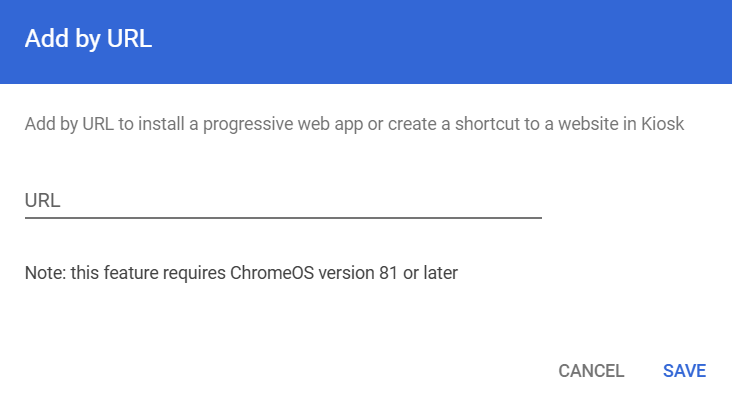This screenshot has width=732, height=399.
Task: Click the CANCEL button
Action: (x=591, y=371)
